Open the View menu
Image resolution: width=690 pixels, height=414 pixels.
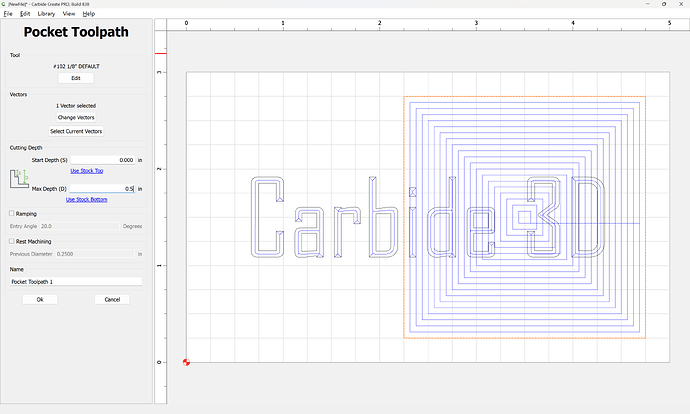point(69,14)
